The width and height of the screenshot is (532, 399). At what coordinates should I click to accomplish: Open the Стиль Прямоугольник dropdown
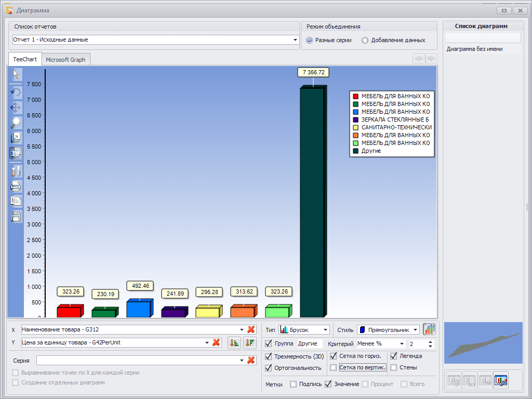click(x=415, y=330)
